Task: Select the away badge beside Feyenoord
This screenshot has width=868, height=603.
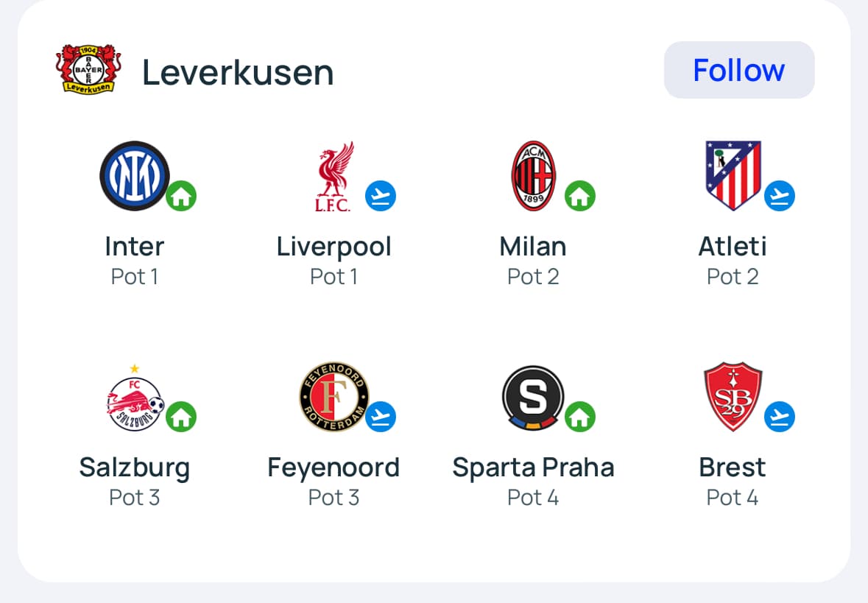Action: tap(381, 417)
